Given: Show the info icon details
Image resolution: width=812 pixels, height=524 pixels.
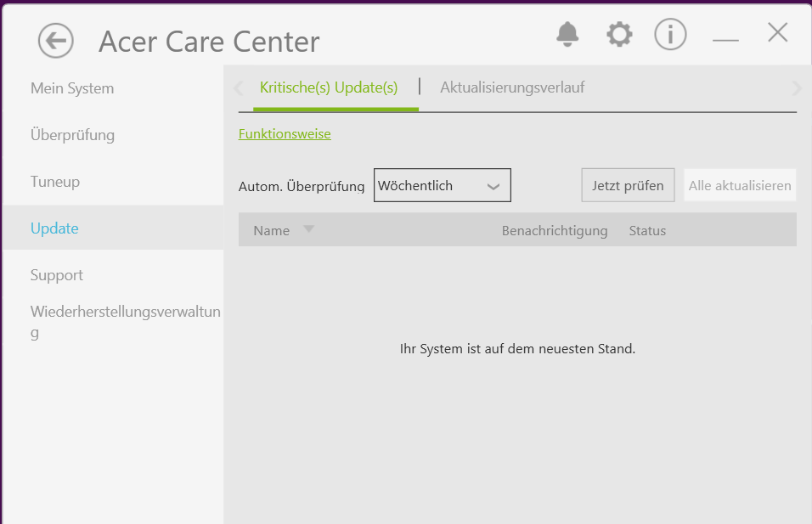Looking at the screenshot, I should (x=670, y=35).
